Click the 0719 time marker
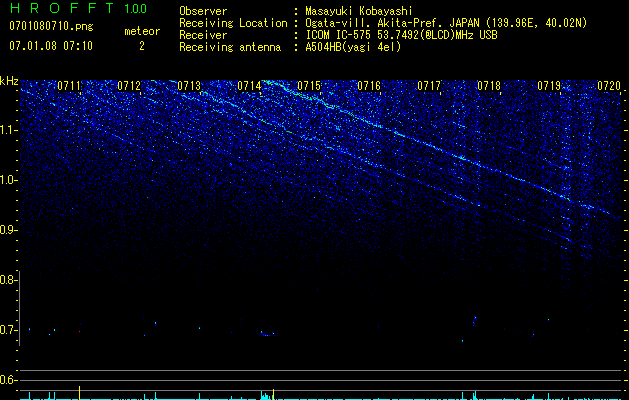The width and height of the screenshot is (629, 400). [x=549, y=86]
